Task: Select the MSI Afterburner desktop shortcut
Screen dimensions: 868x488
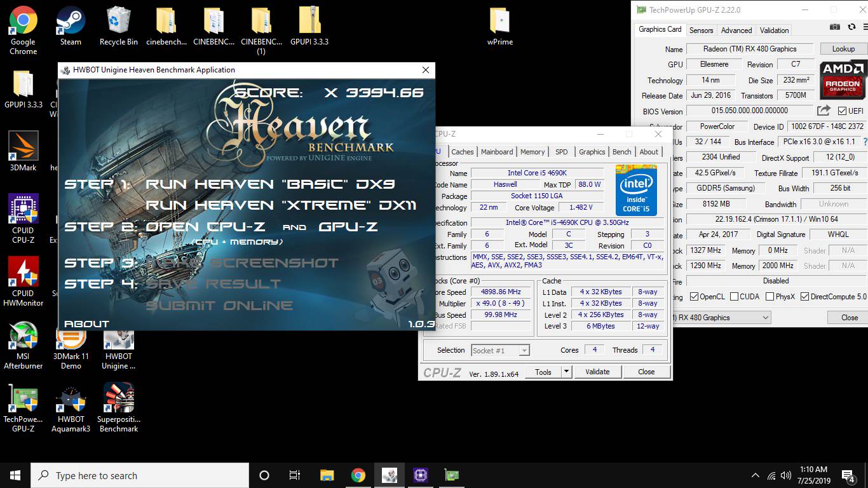Action: point(23,345)
